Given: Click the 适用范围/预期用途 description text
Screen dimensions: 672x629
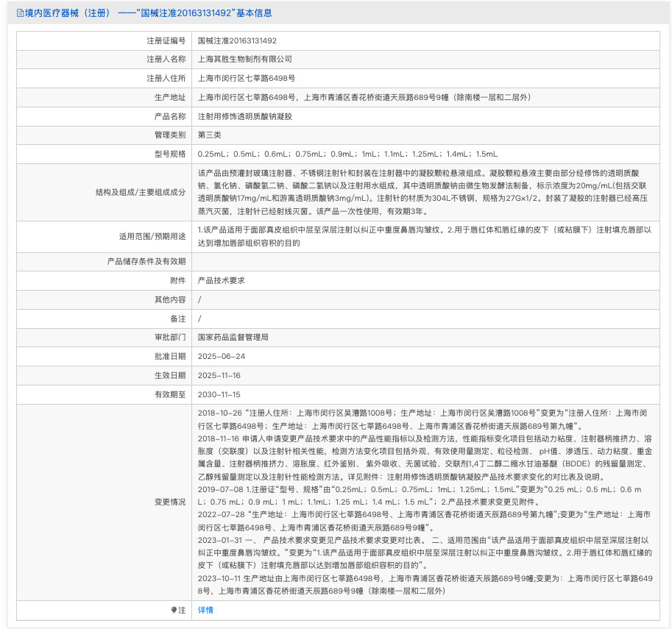Looking at the screenshot, I should tap(425, 235).
